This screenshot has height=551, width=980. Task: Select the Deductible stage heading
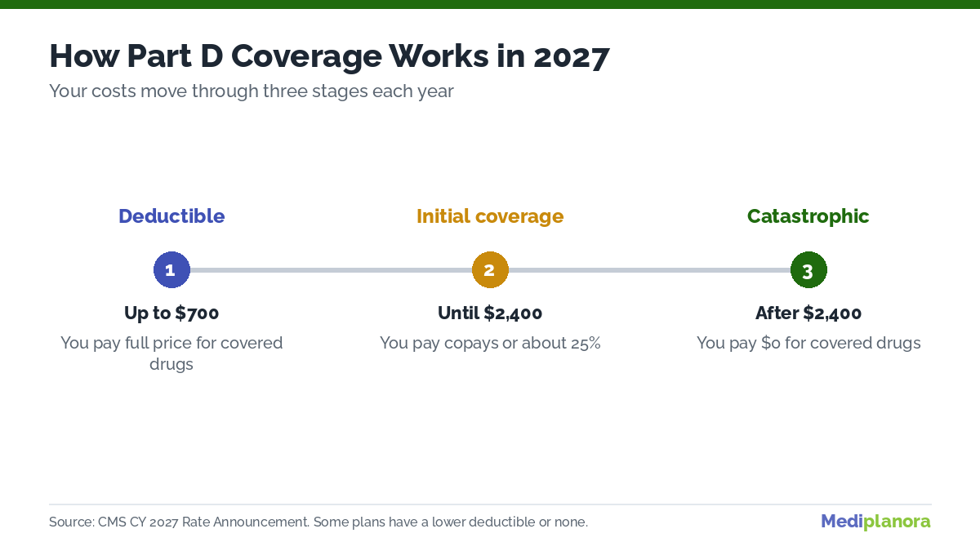click(x=171, y=216)
